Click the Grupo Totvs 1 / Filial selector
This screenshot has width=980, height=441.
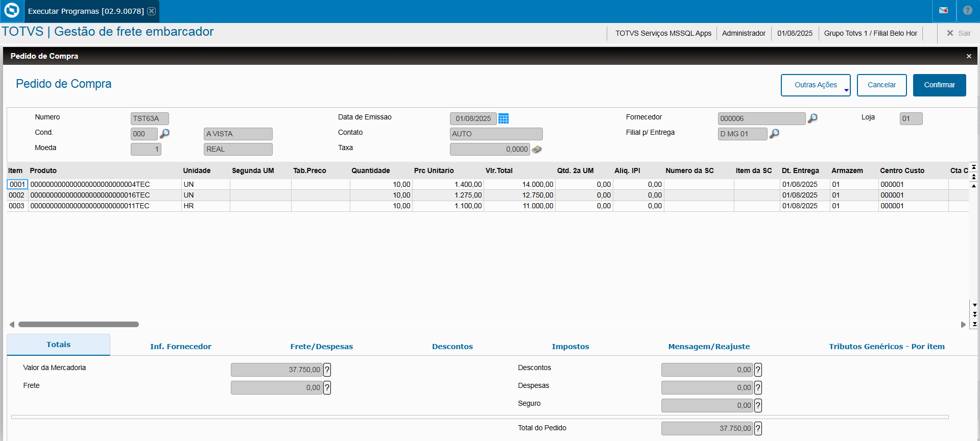click(x=871, y=33)
